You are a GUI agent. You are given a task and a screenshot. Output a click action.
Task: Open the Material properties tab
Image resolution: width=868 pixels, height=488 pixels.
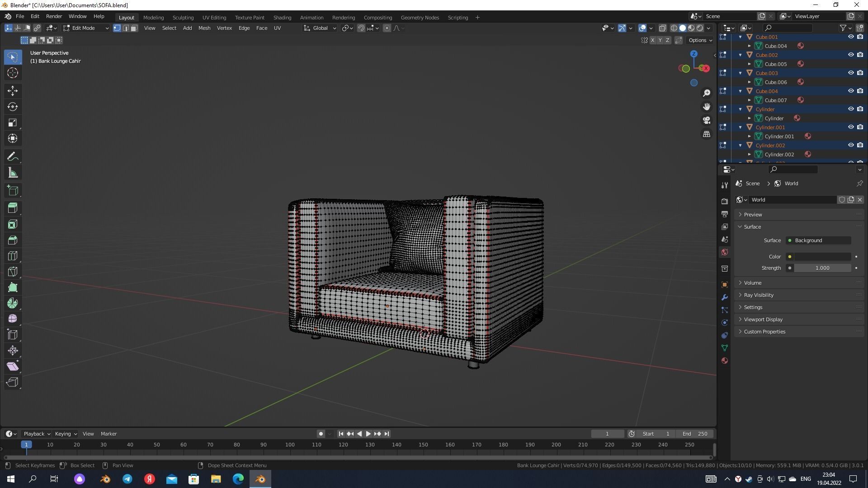(x=725, y=361)
